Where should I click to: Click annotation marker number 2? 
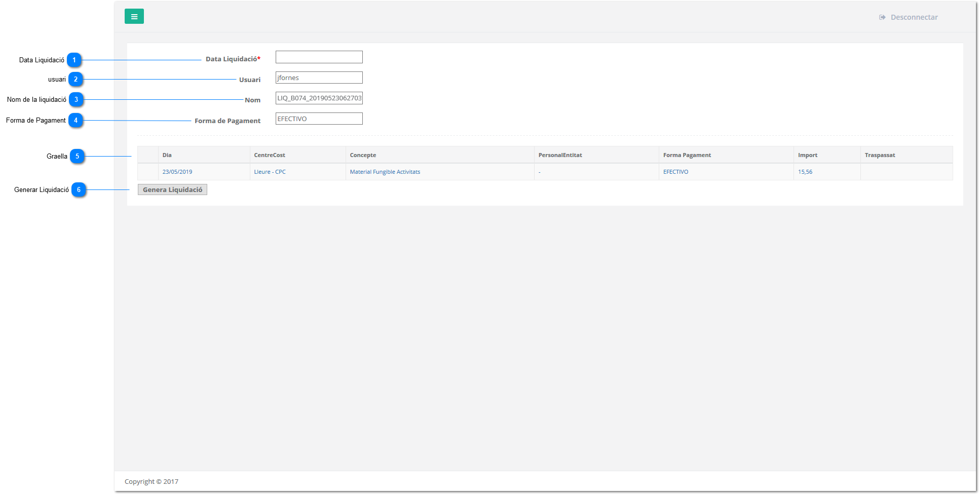76,80
